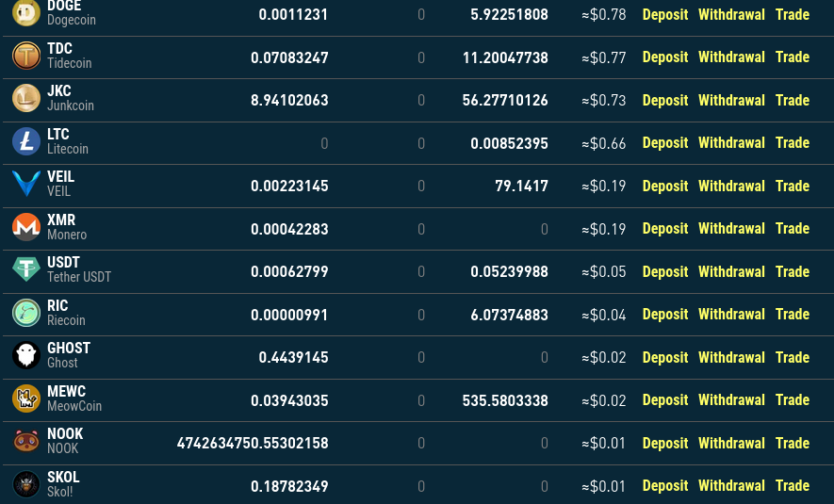Open Trade for Junkcoin row

click(x=792, y=101)
